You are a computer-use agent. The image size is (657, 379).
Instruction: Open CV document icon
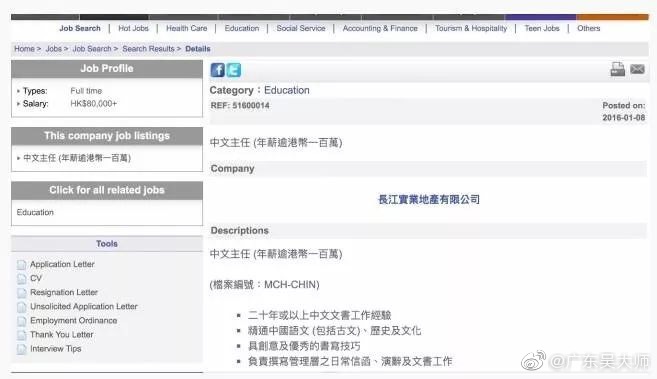point(21,279)
